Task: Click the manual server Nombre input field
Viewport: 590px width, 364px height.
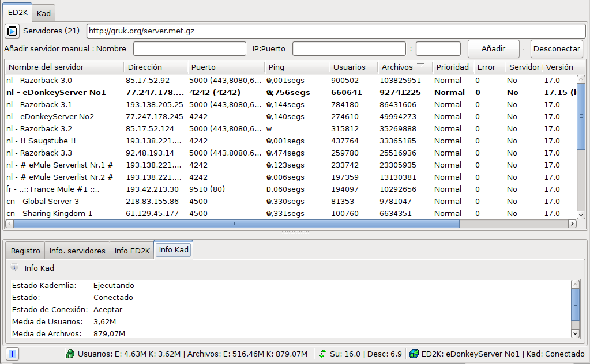Action: click(189, 49)
